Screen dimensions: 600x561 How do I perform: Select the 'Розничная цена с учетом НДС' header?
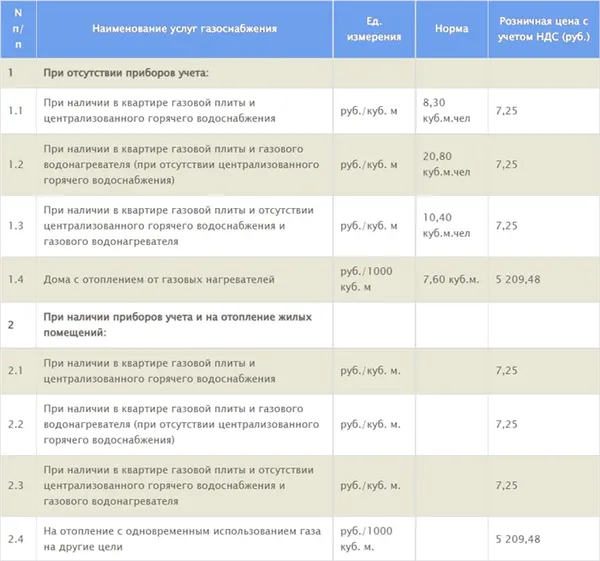[544, 29]
